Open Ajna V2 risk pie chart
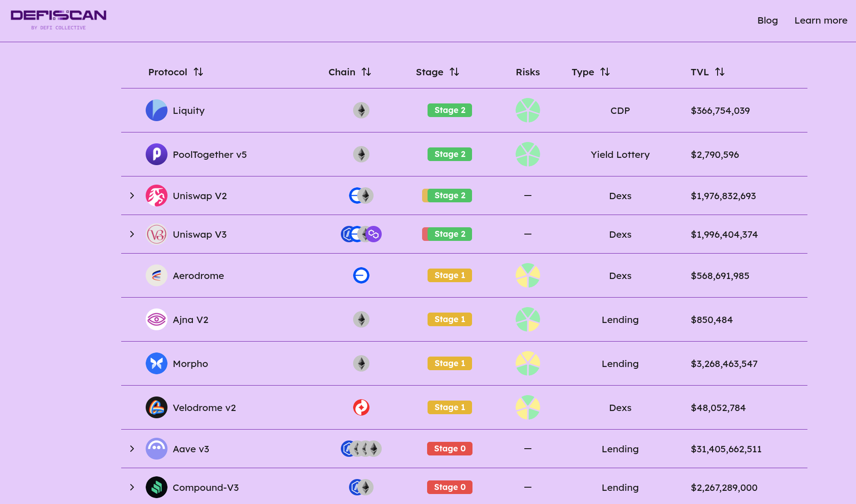Image resolution: width=856 pixels, height=504 pixels. point(528,319)
